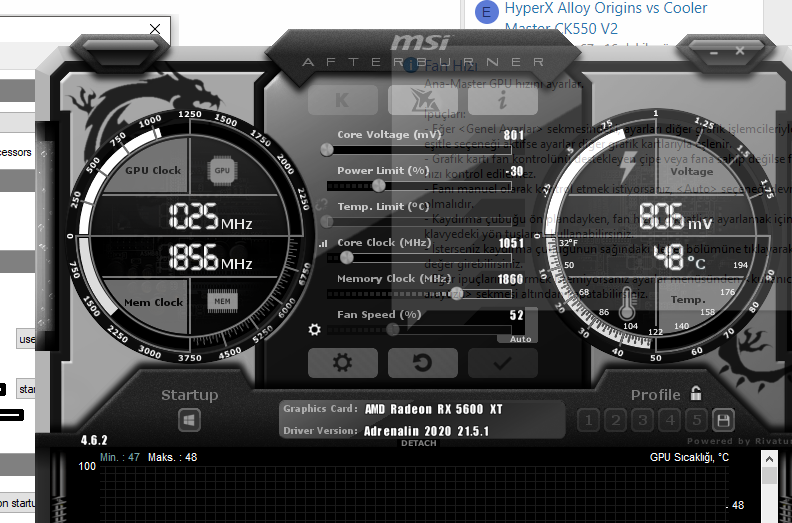Click the Fan Speed value 52

pos(516,315)
